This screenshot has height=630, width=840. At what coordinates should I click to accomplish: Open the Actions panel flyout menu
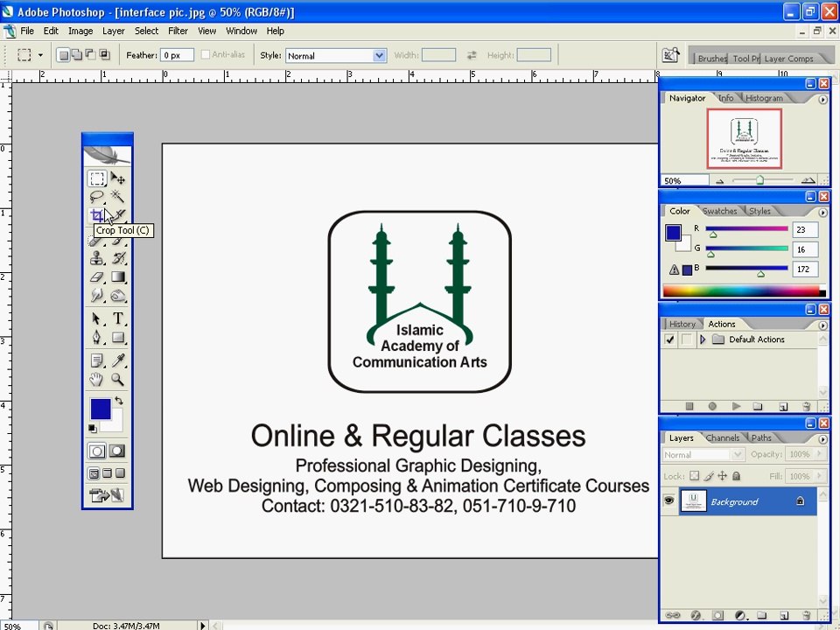[x=822, y=325]
